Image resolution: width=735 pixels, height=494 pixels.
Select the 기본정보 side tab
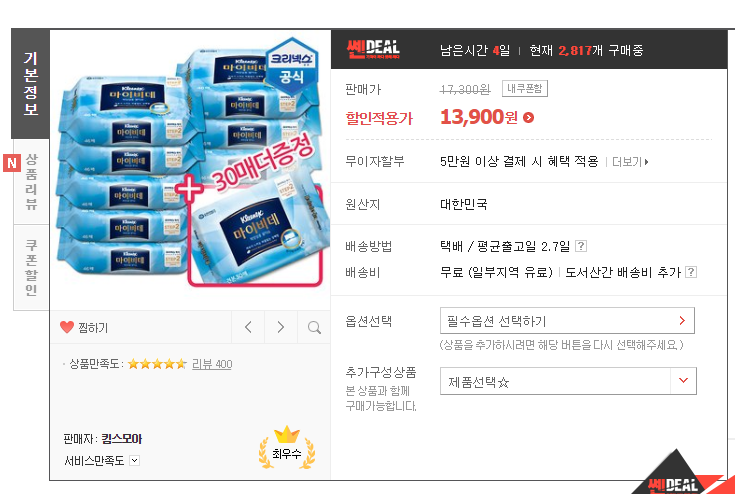point(30,84)
